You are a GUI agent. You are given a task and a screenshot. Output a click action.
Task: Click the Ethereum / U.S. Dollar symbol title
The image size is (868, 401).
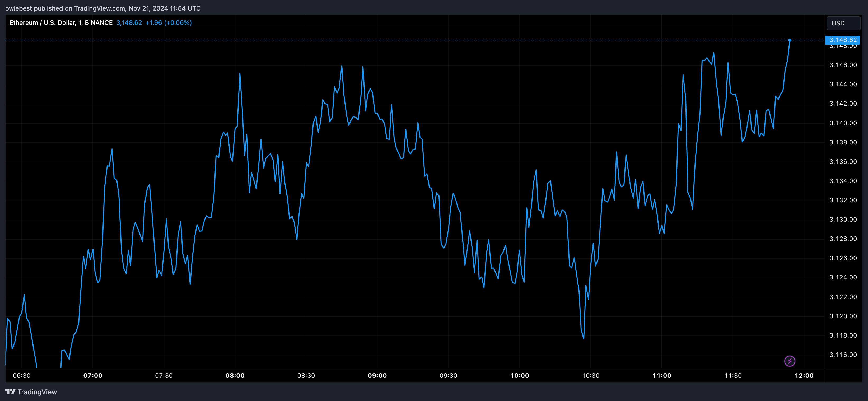[x=61, y=22]
